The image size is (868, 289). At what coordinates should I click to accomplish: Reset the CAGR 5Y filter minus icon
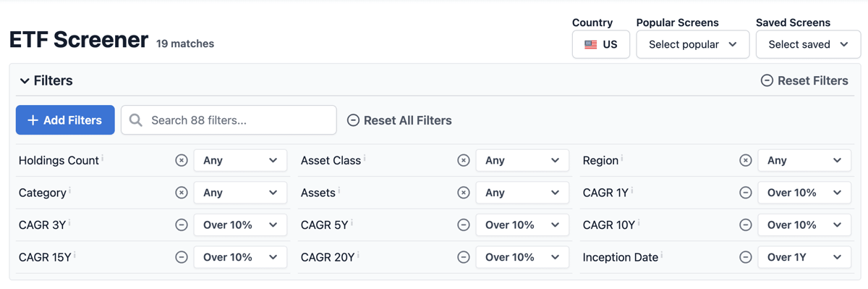click(464, 225)
